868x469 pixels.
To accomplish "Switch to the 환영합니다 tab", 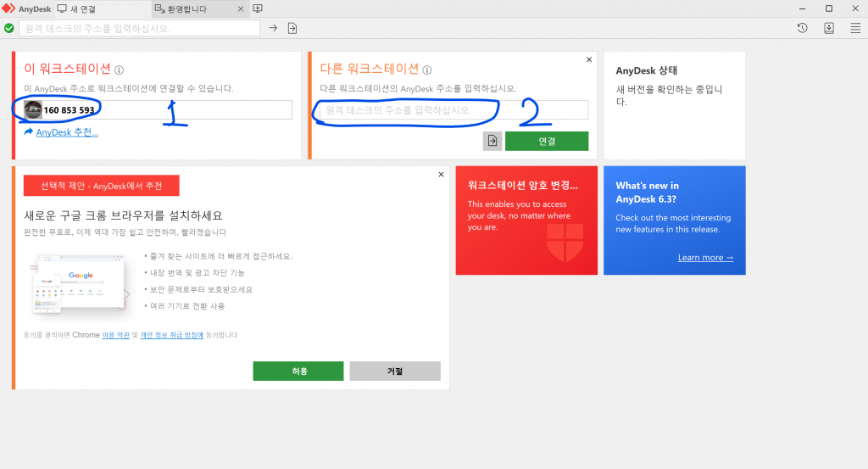I will point(200,8).
